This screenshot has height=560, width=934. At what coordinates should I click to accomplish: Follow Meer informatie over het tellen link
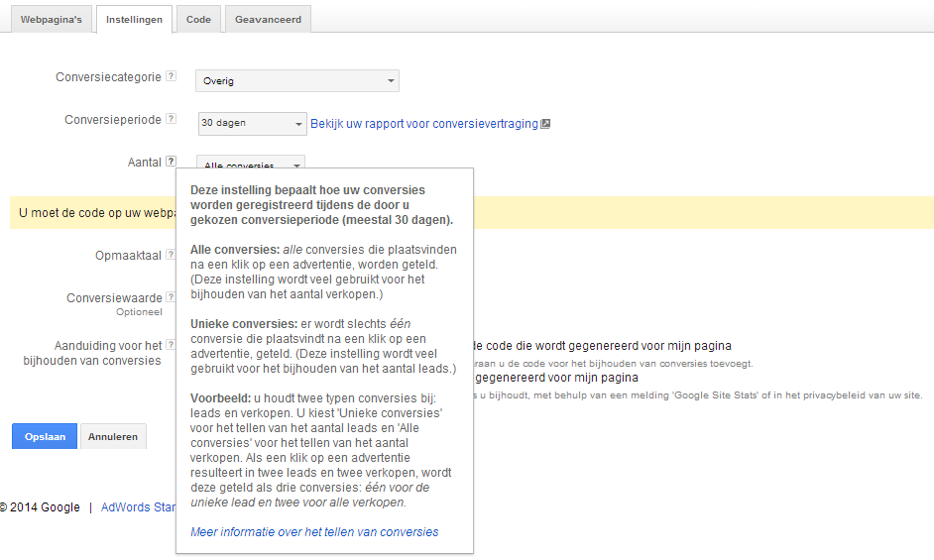314,532
